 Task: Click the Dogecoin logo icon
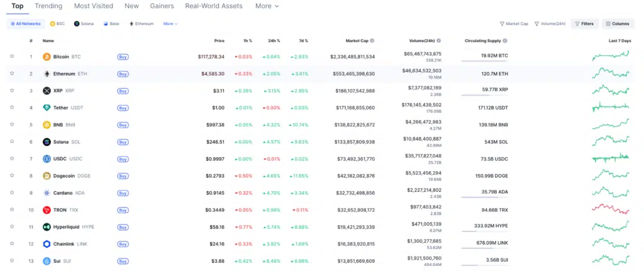[47, 176]
